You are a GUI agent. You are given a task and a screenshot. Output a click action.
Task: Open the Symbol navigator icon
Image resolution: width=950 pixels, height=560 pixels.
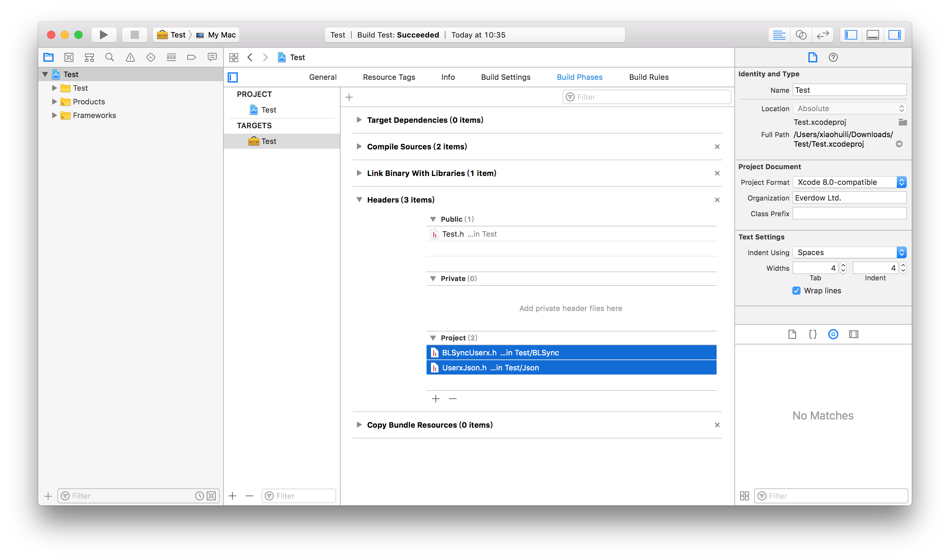coord(89,57)
